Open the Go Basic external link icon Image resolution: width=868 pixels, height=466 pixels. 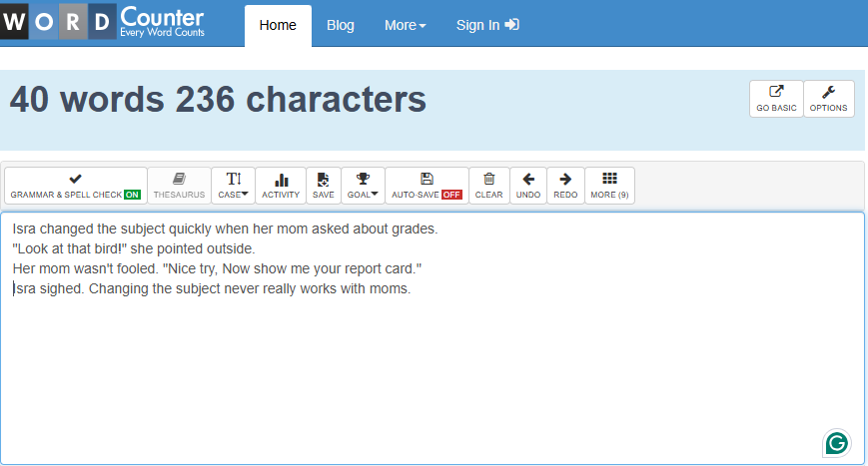point(776,92)
